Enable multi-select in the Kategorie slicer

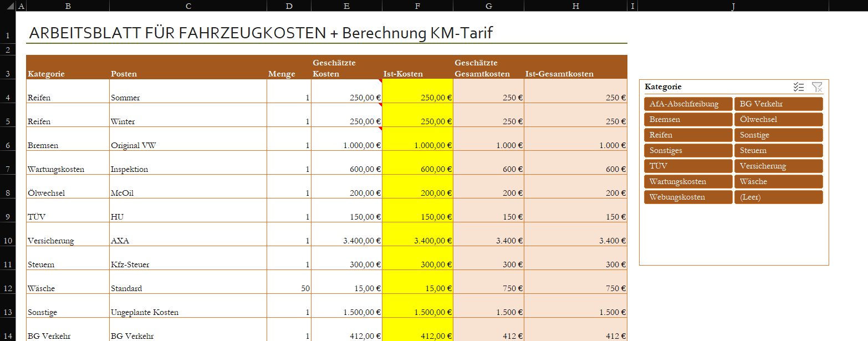click(799, 87)
